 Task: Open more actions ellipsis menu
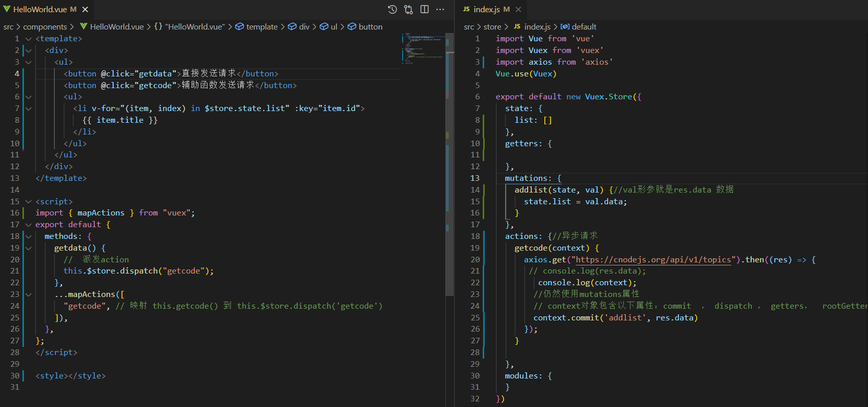[440, 9]
